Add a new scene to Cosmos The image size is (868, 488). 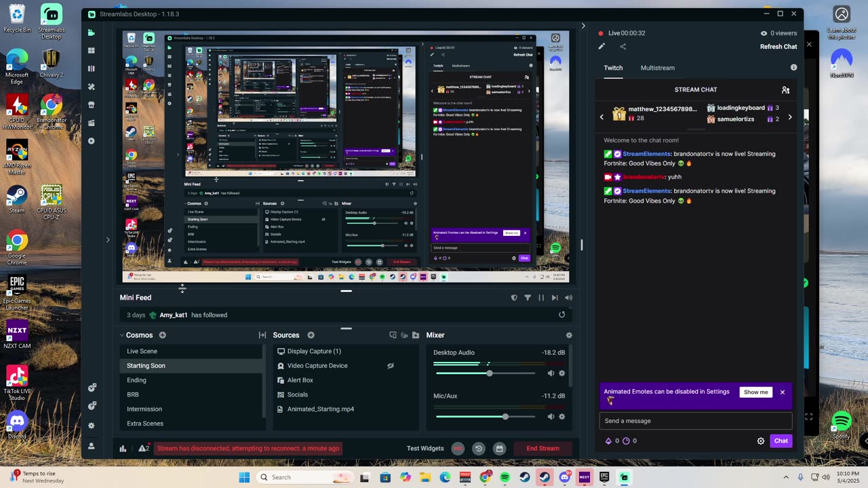[x=163, y=335]
